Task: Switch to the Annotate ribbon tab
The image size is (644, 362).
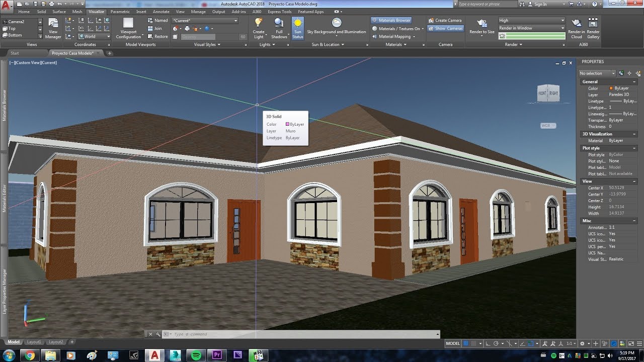Action: (161, 12)
